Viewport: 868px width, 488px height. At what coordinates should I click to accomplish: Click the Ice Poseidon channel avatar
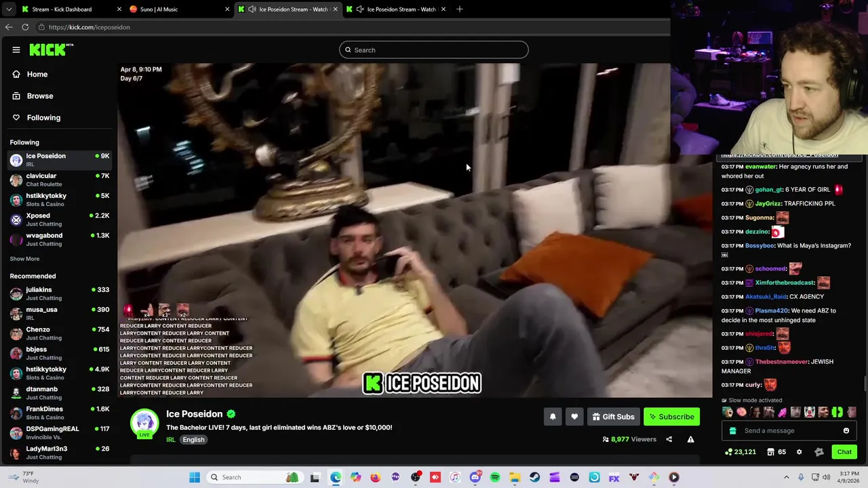coord(144,423)
